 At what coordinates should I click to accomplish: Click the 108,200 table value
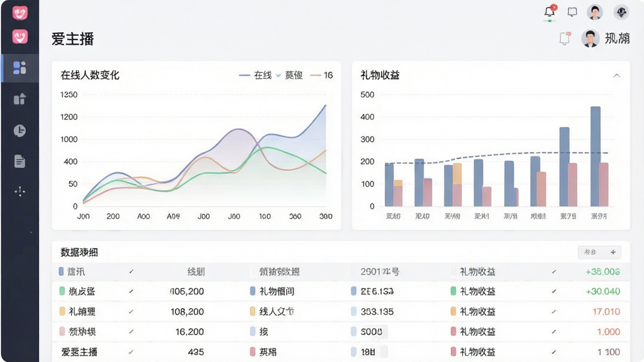pyautogui.click(x=187, y=312)
